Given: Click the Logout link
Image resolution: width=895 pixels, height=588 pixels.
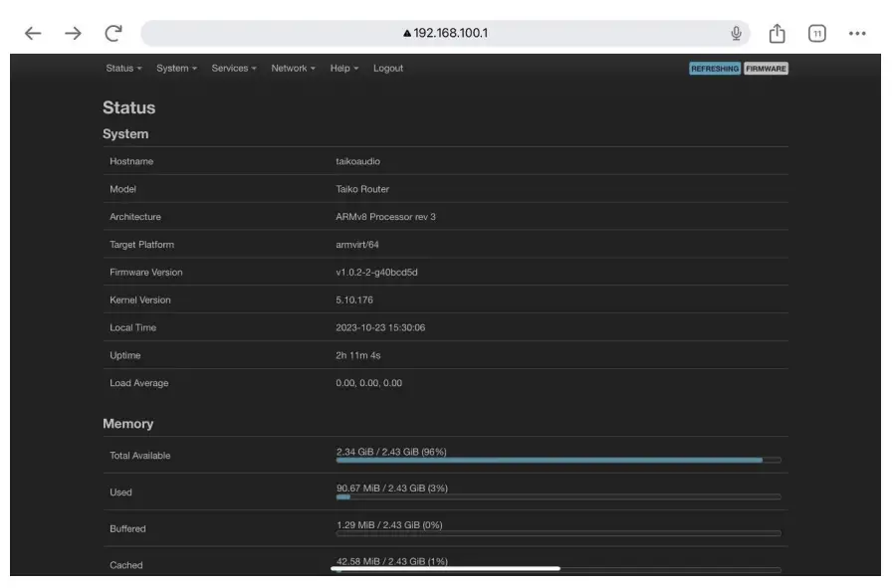Looking at the screenshot, I should click(x=388, y=69).
